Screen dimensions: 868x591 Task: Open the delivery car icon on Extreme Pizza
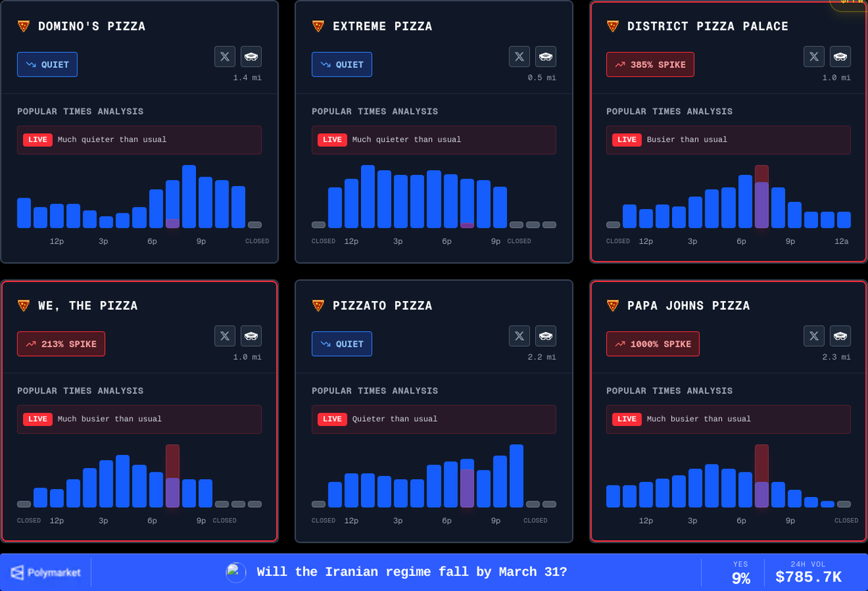(545, 56)
